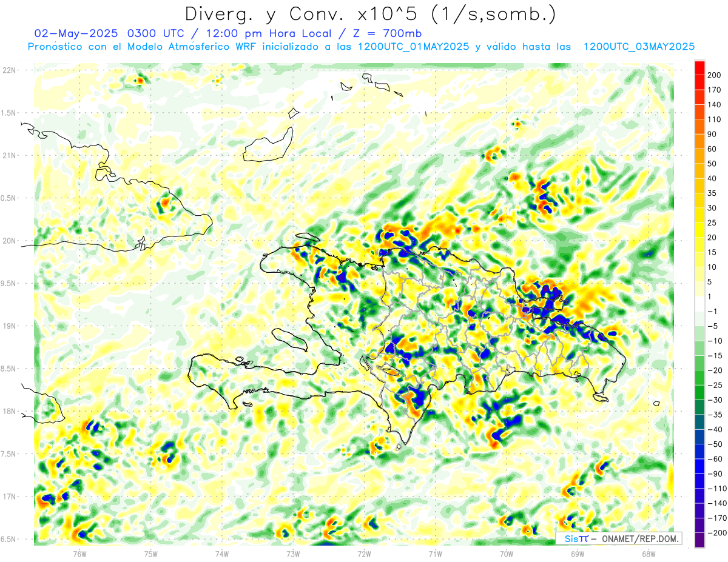Screen dimensions: 728x562
Task: Click the "68W" longitude label
Action: [648, 554]
